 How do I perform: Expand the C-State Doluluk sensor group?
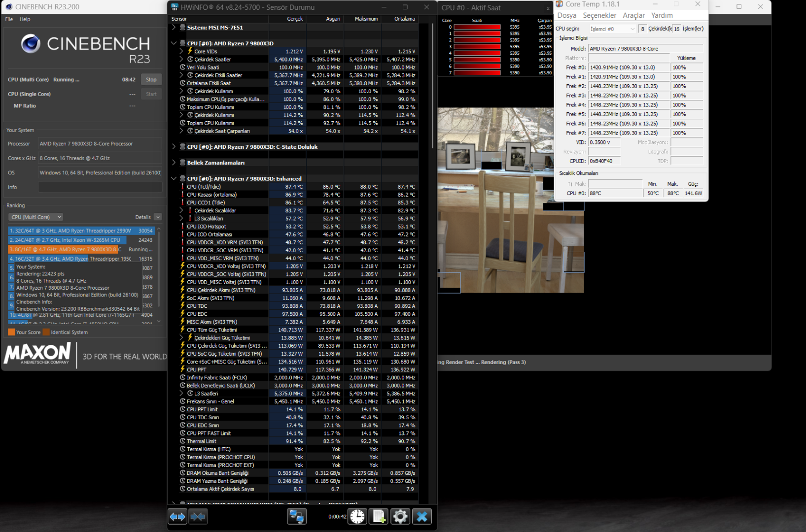pos(174,147)
